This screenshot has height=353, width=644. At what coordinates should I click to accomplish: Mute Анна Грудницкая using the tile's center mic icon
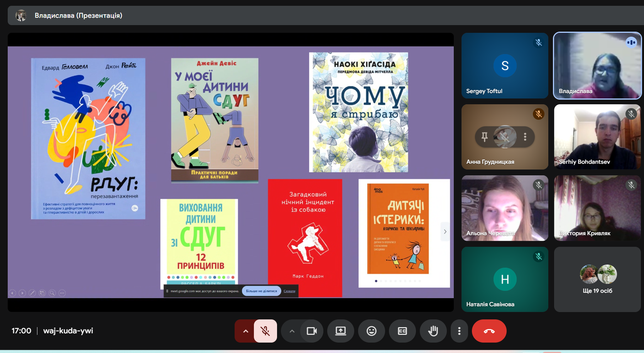click(505, 137)
